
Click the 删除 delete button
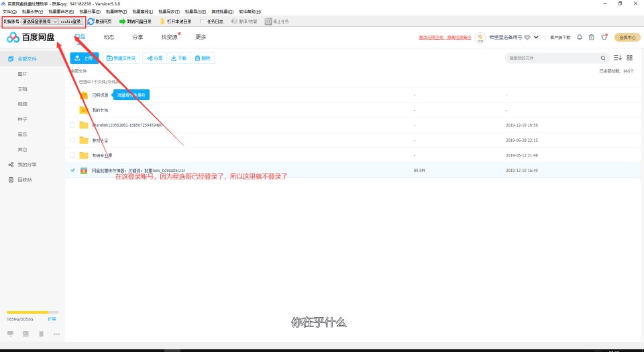point(203,58)
